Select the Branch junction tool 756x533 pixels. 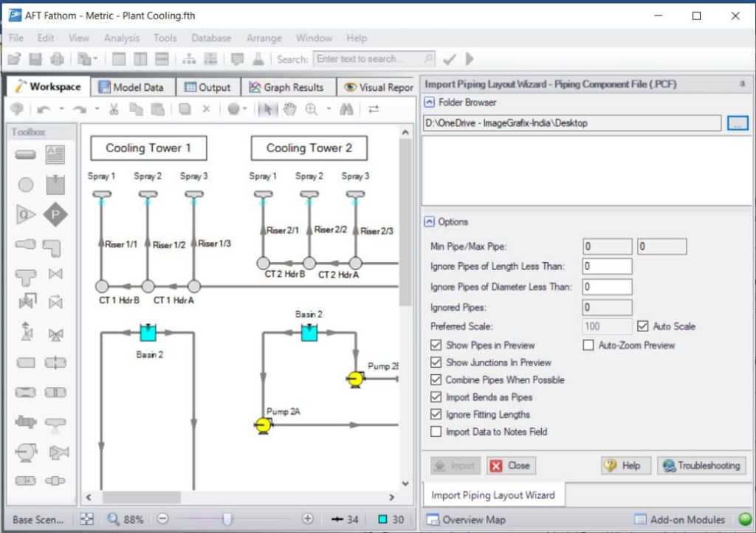tap(26, 185)
